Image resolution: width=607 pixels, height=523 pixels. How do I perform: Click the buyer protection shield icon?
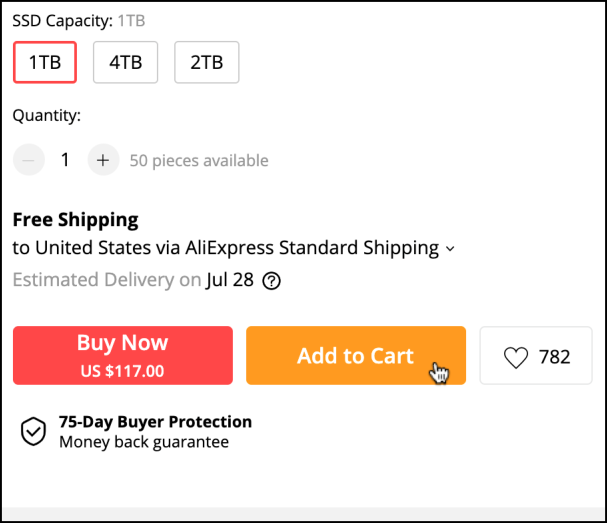[x=34, y=432]
